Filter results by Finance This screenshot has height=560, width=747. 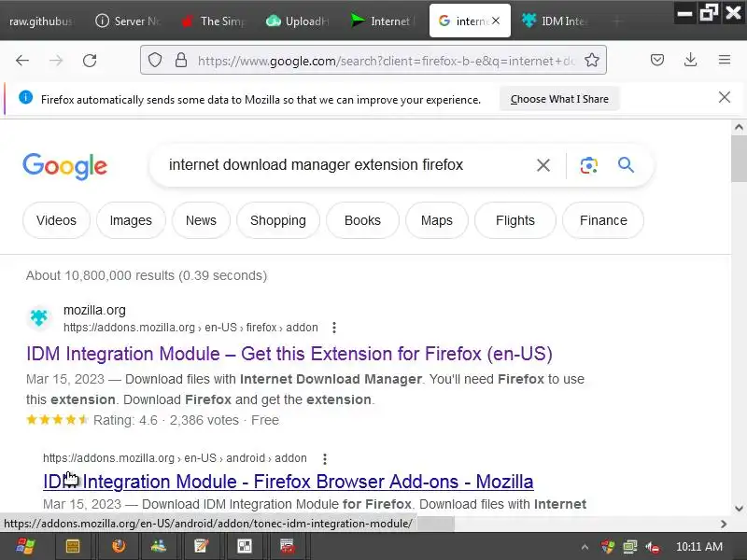[x=603, y=220]
